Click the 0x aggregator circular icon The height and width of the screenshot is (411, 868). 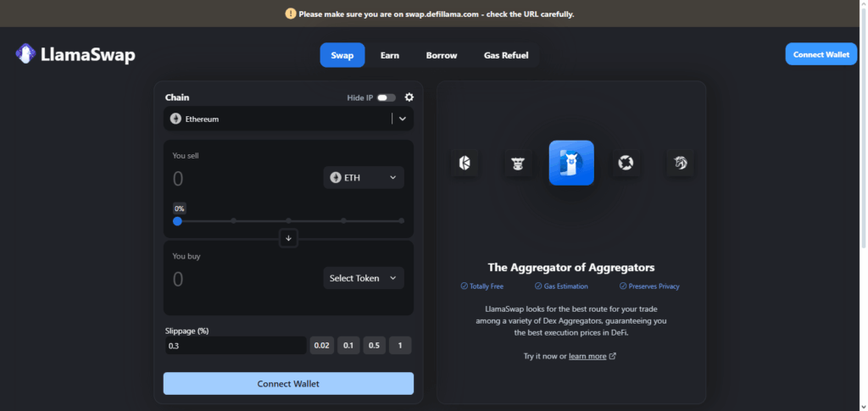click(x=626, y=164)
